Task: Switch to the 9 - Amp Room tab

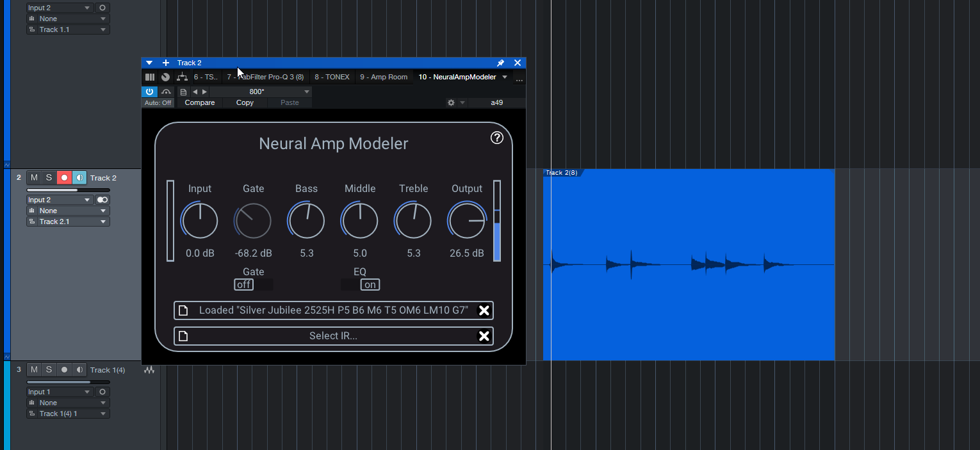Action: tap(384, 77)
